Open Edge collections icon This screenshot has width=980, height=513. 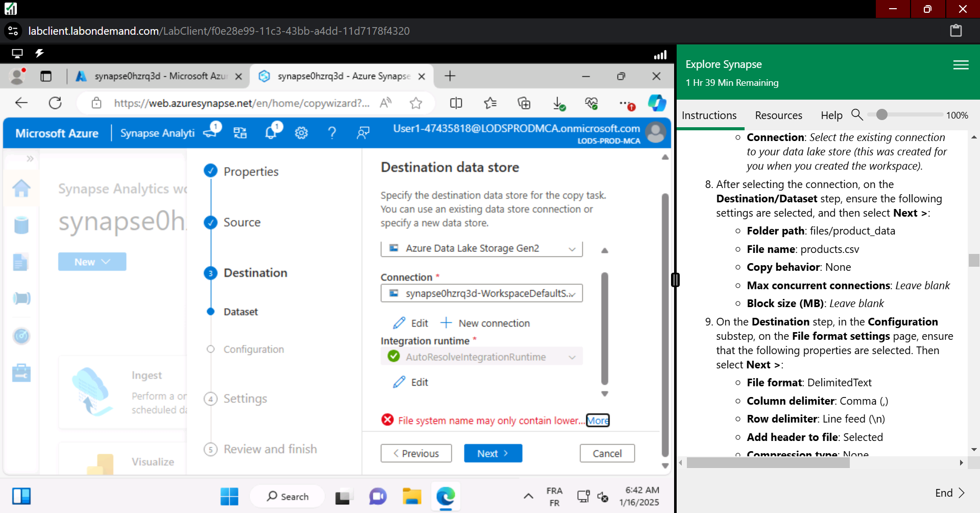point(524,103)
